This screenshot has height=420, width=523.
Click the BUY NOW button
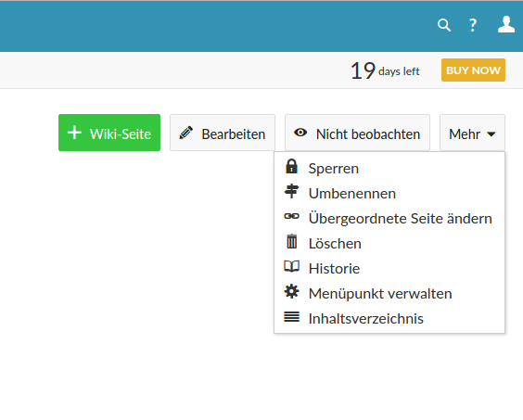(x=473, y=70)
